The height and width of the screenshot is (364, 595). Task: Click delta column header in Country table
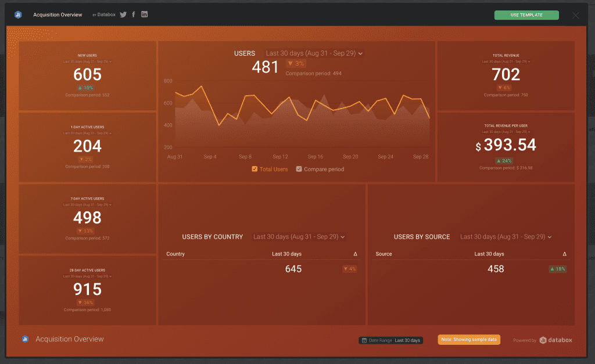(x=355, y=254)
